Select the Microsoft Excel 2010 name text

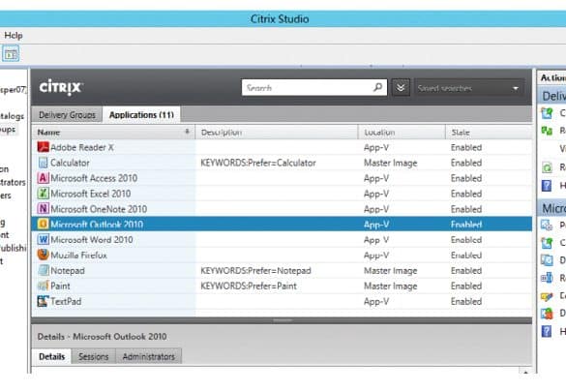coord(91,194)
